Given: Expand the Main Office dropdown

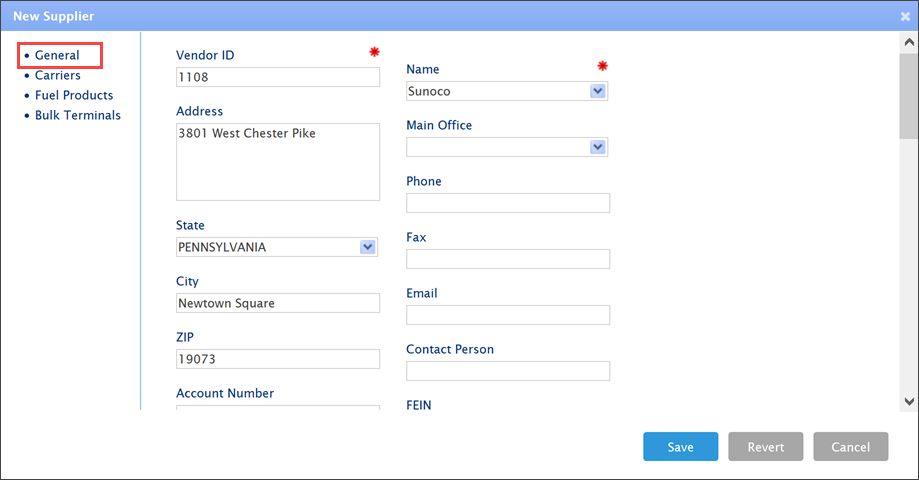Looking at the screenshot, I should point(597,147).
